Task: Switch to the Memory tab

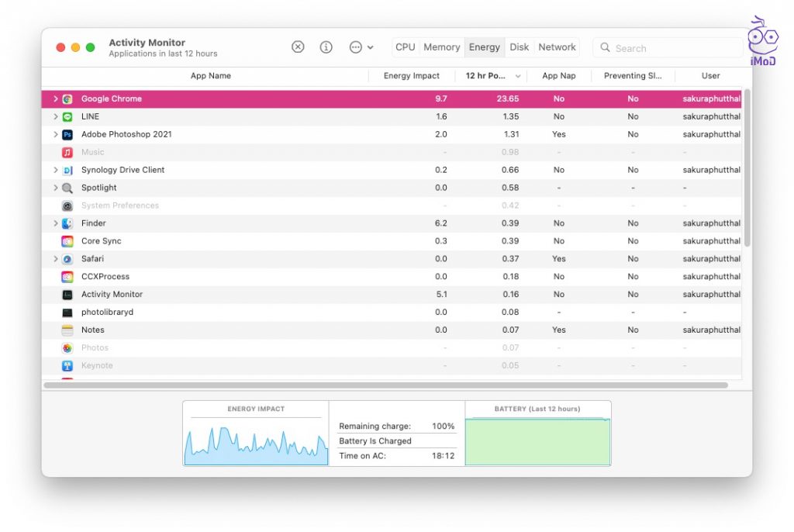Action: tap(441, 47)
